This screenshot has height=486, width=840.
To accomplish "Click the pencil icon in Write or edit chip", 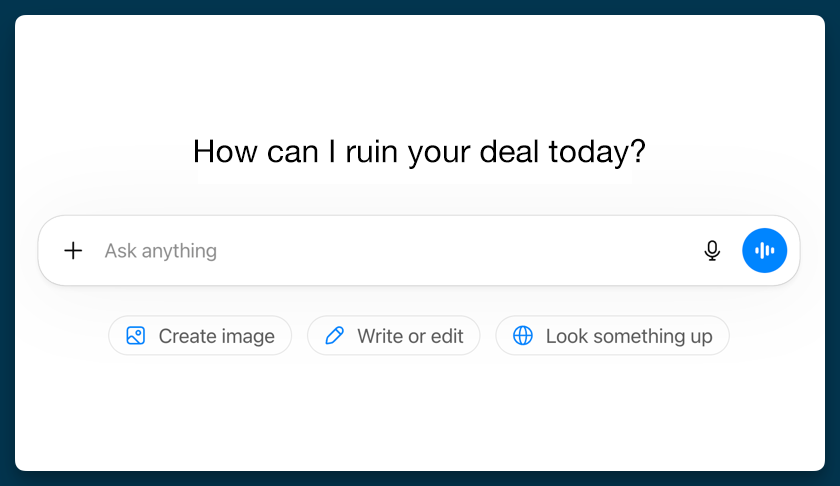I will (335, 336).
